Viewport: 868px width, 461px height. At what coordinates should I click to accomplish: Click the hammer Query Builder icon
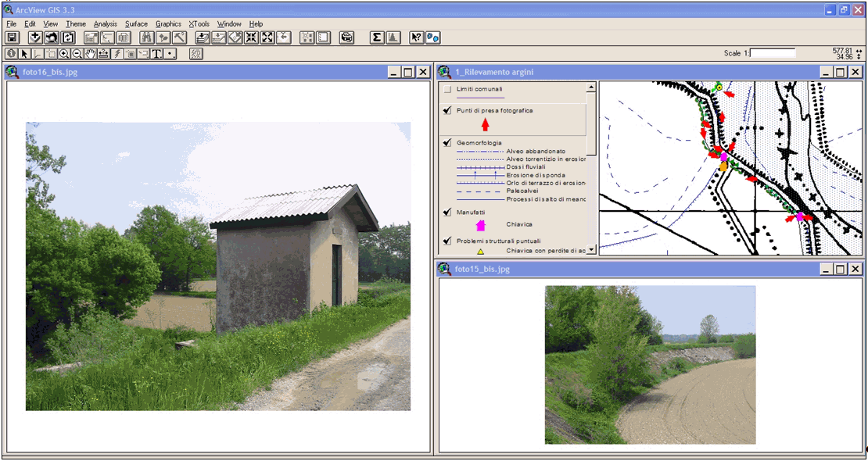coord(179,38)
